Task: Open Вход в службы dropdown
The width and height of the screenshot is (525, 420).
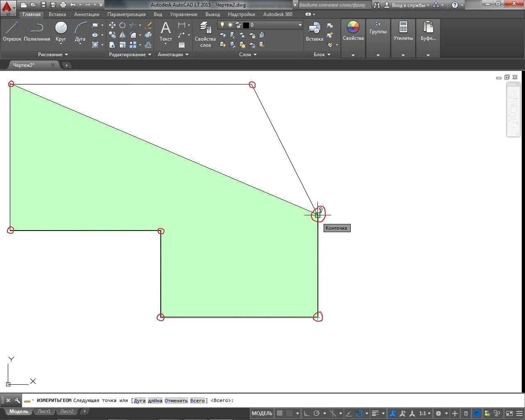Action: (411, 5)
